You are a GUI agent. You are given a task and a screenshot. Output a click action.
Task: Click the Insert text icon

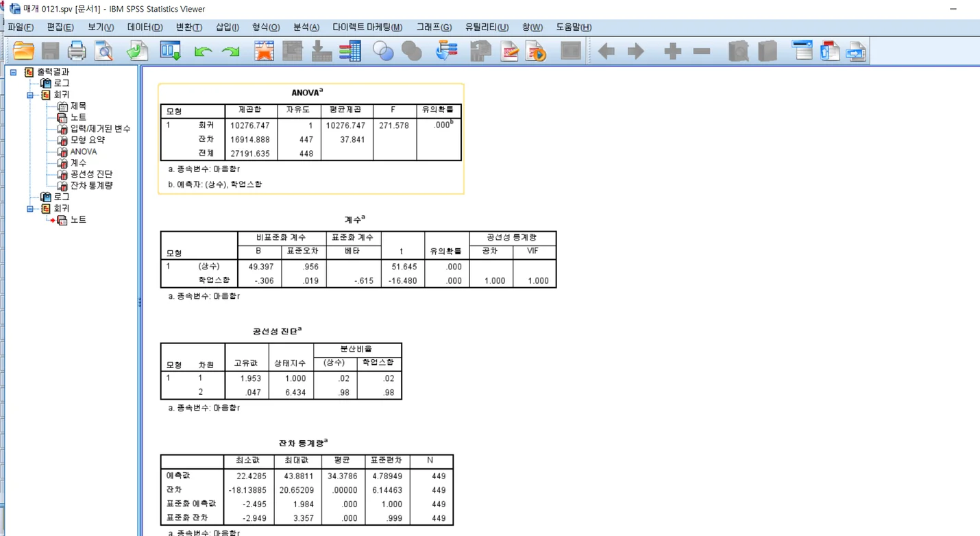[x=857, y=51]
